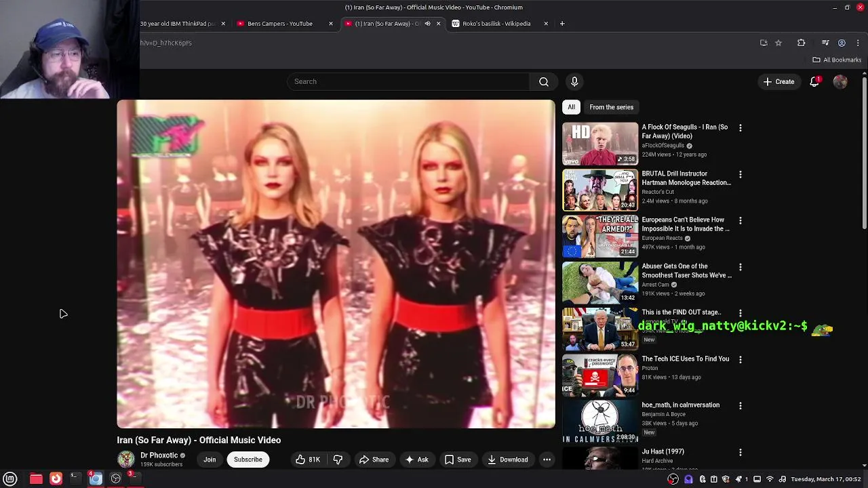
Task: Open the YouTube account avatar menu
Action: pyautogui.click(x=840, y=81)
